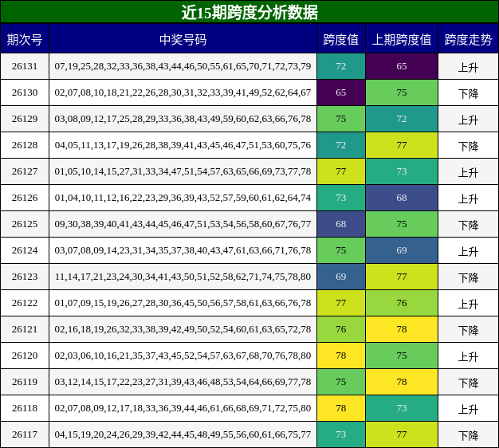Image resolution: width=499 pixels, height=448 pixels.
Task: Click span value 69 in row 26123
Action: [341, 277]
